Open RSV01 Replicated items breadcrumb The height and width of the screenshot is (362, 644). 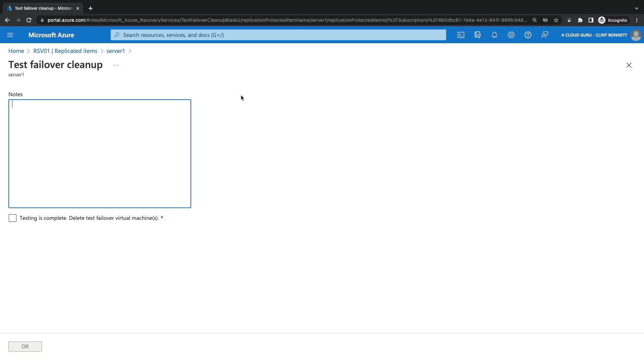click(x=65, y=51)
